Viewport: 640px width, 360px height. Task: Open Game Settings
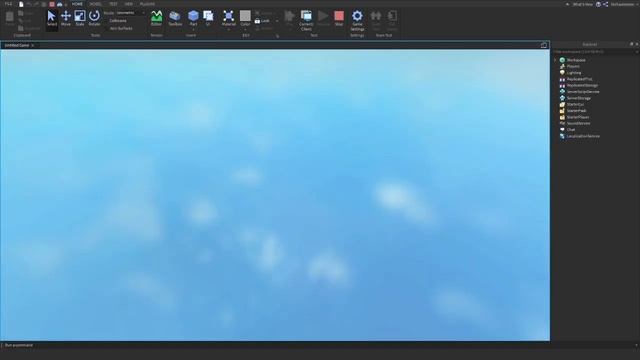(357, 20)
